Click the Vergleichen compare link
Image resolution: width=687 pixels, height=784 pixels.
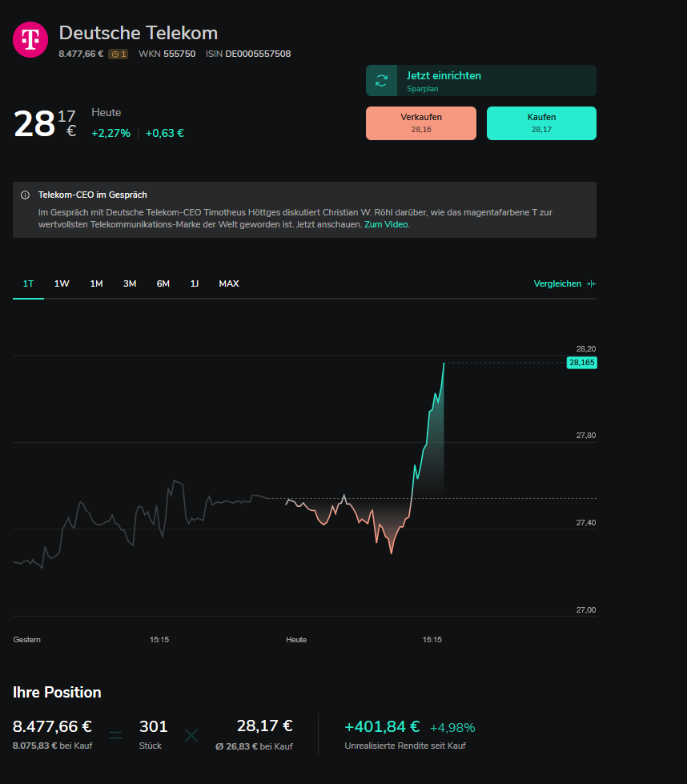[x=557, y=284]
